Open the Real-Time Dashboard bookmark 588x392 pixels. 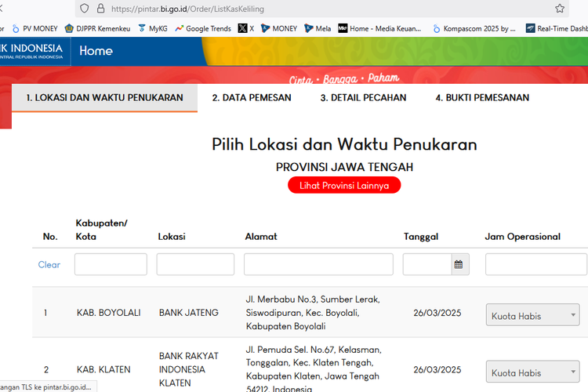(x=557, y=28)
